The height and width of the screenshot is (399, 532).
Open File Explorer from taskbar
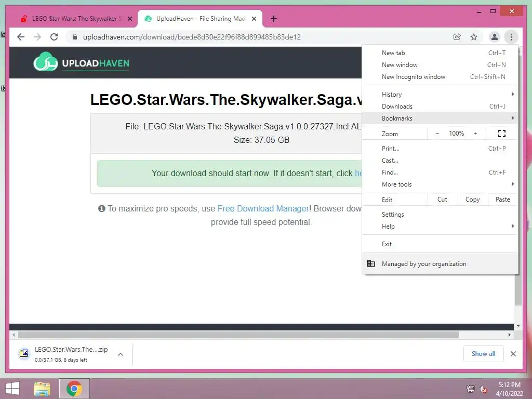[x=42, y=389]
